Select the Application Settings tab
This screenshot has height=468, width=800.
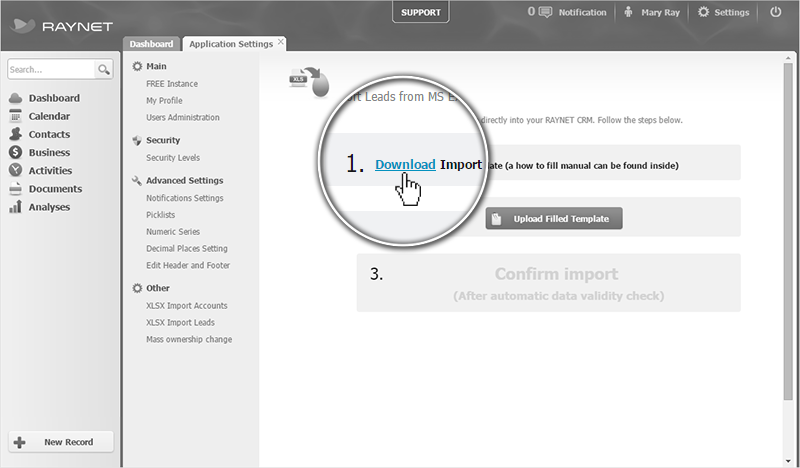coord(231,44)
